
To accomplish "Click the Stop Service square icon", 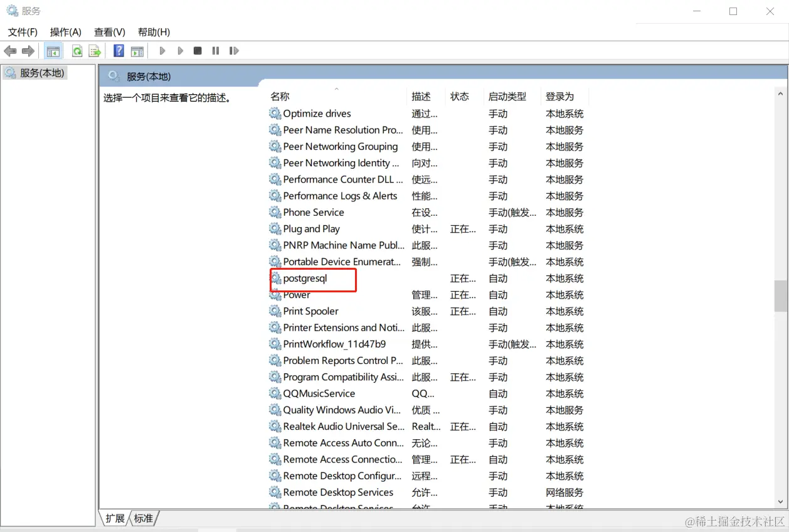I will click(x=198, y=51).
